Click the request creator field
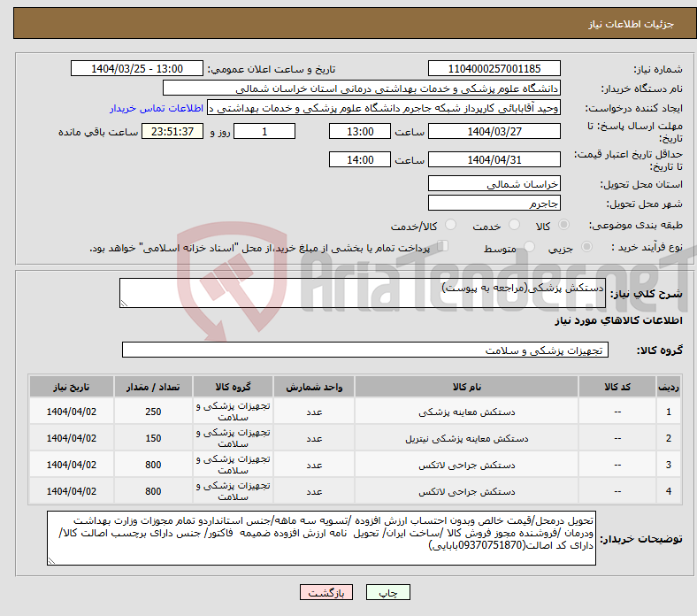This screenshot has width=697, height=616. [x=384, y=108]
